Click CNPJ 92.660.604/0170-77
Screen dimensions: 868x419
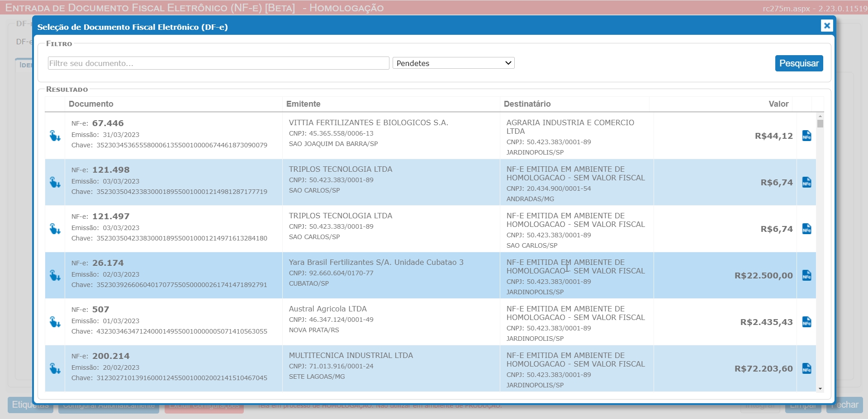click(331, 273)
